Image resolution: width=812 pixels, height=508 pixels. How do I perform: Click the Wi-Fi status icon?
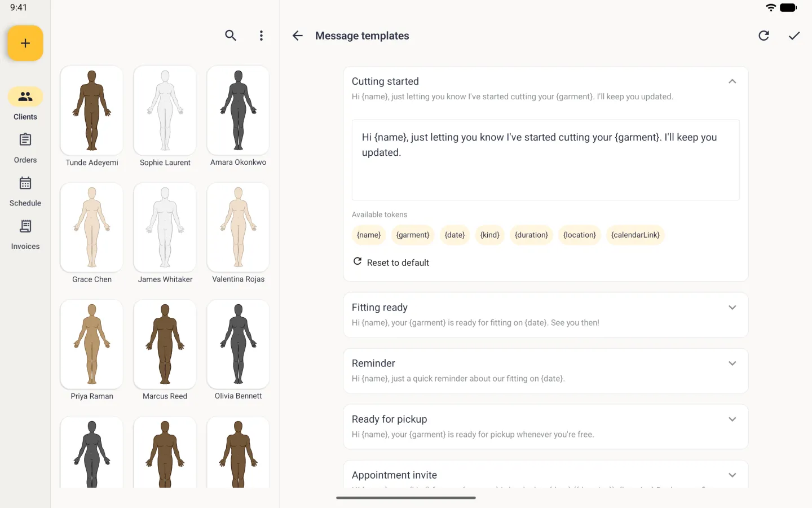pos(771,7)
